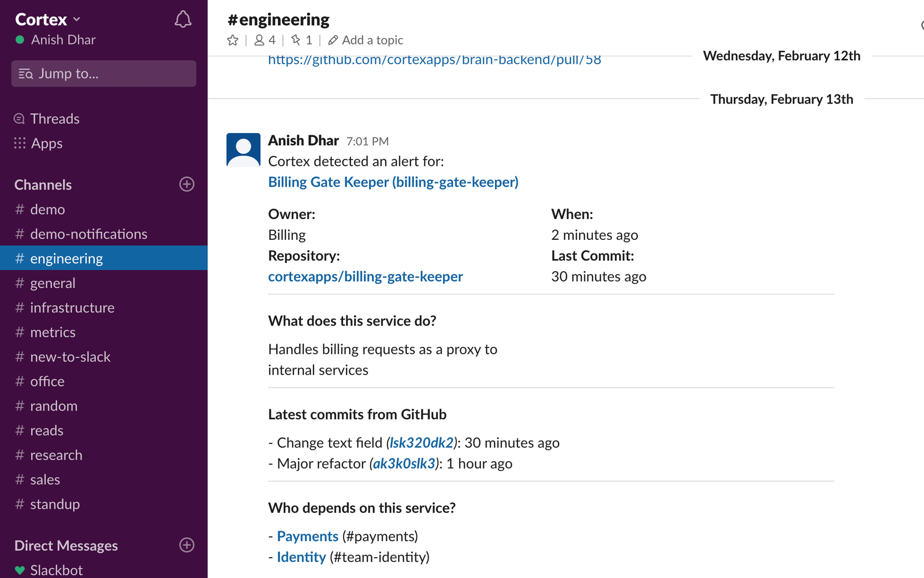Click the Slackbot heart status icon

click(20, 570)
